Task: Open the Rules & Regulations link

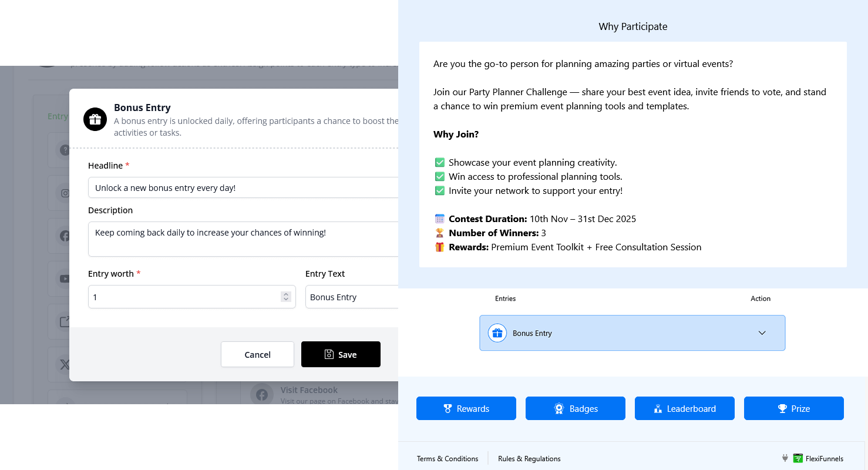Action: [529, 459]
